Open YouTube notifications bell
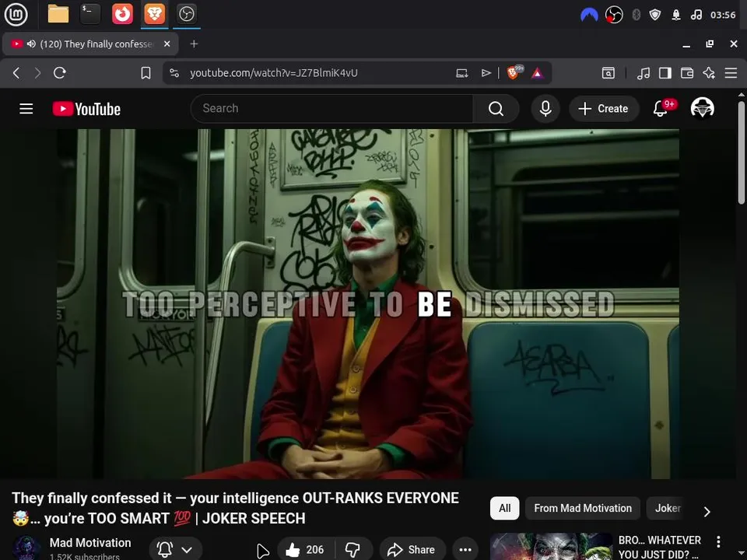747x560 pixels. point(661,109)
